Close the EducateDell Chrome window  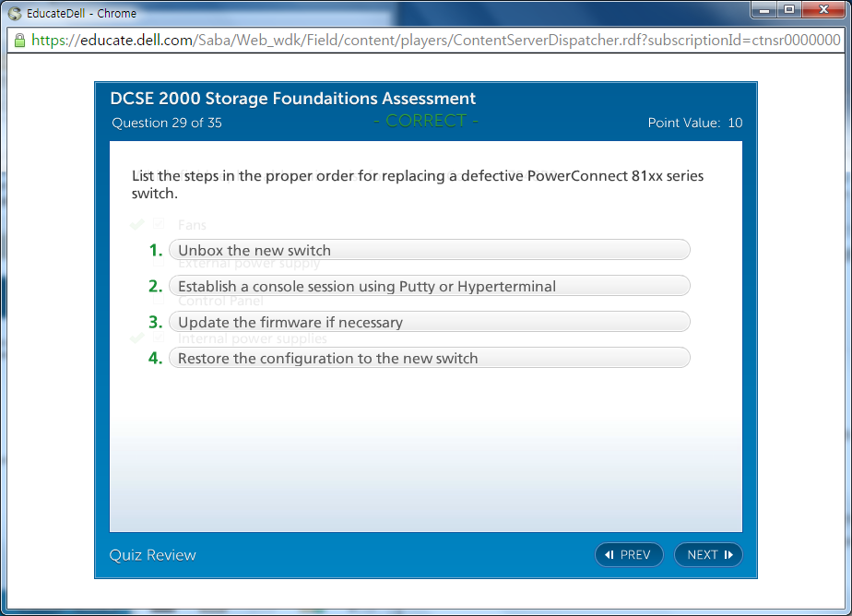pyautogui.click(x=822, y=10)
